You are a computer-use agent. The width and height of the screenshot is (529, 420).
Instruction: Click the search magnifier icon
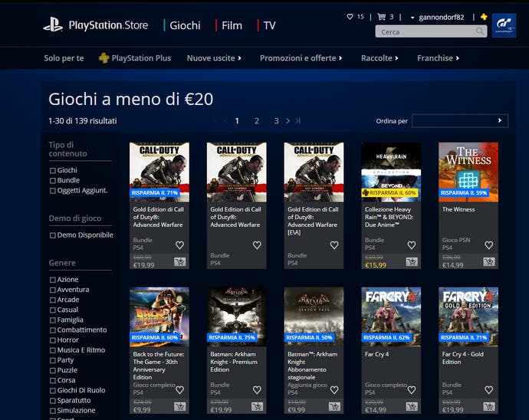479,31
